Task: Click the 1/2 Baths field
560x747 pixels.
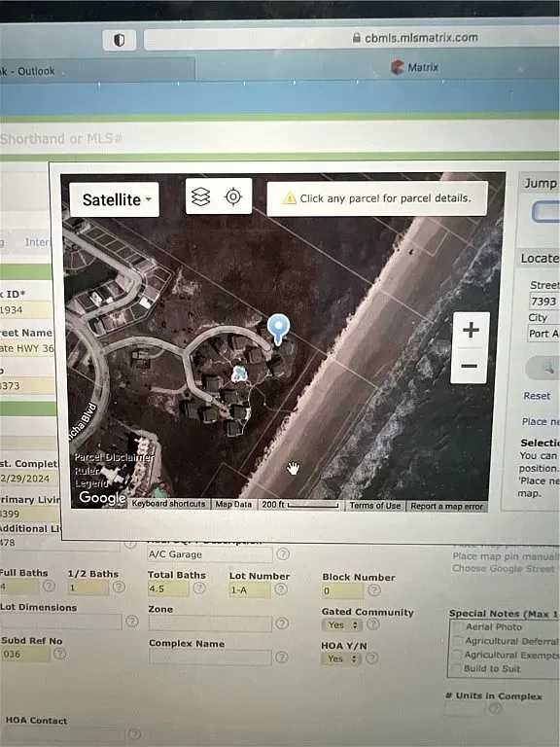Action: point(88,587)
